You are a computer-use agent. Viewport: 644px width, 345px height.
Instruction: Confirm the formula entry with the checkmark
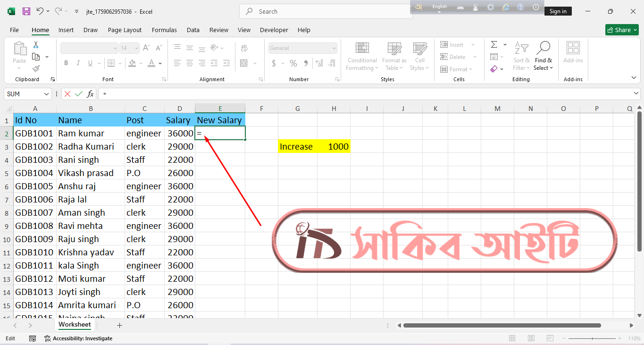point(78,93)
